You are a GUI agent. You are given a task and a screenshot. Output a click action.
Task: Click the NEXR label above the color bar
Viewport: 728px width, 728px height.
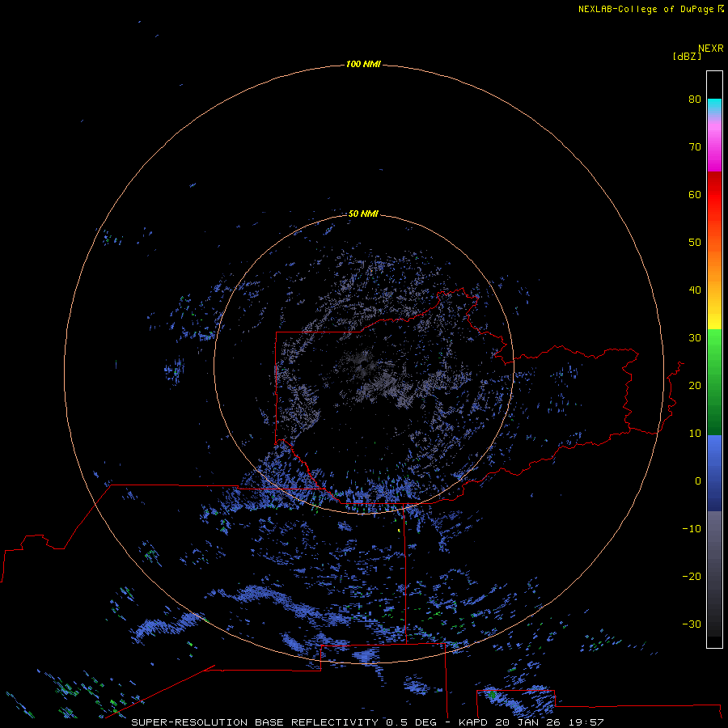pos(711,49)
